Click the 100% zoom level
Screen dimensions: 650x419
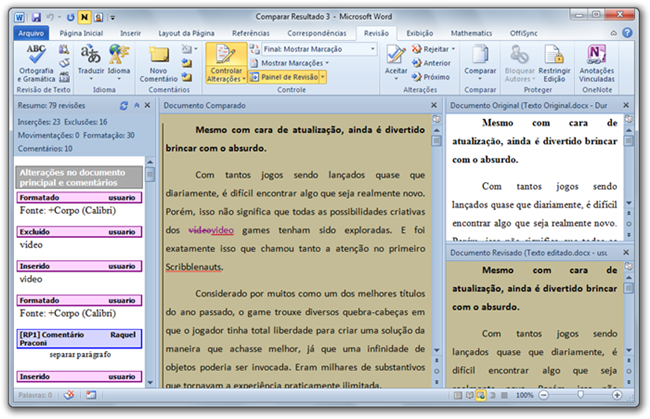[524, 395]
